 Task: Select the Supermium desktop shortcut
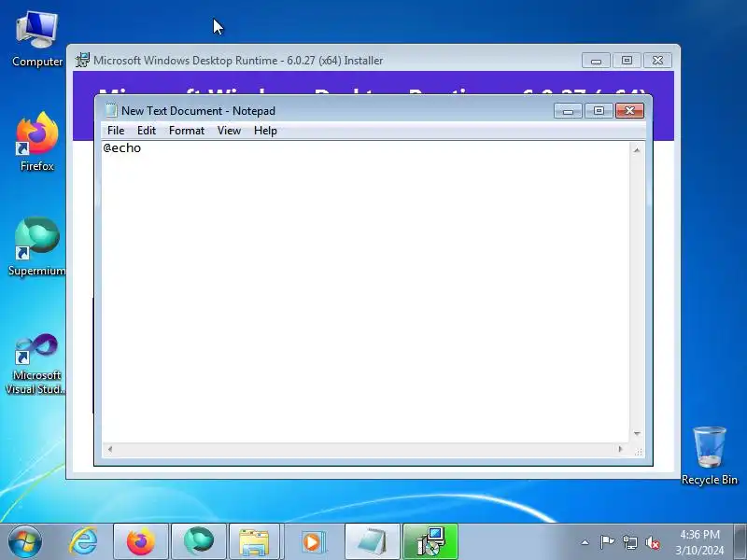37,246
